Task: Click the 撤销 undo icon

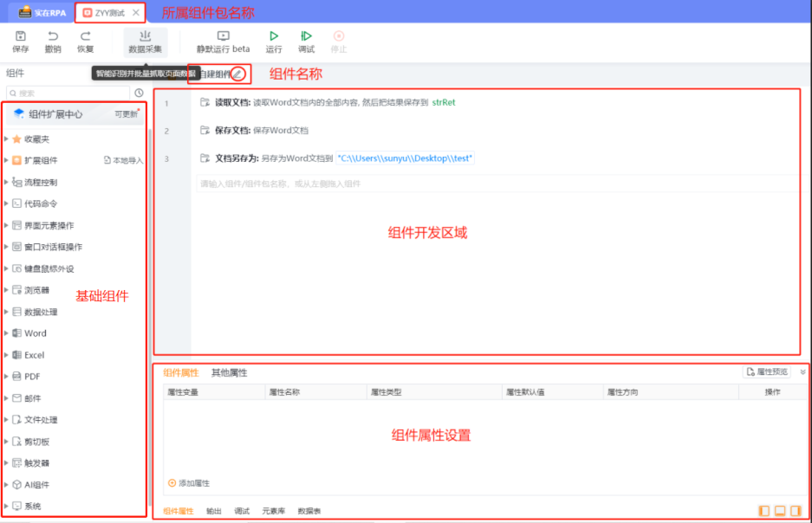Action: pos(53,36)
